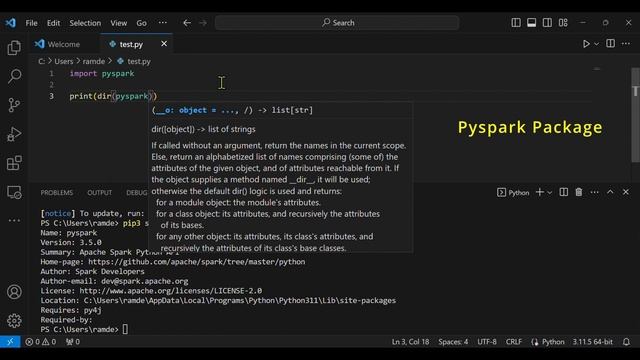The image size is (640, 360).
Task: Click ramde in the breadcrumb path
Action: [x=94, y=61]
